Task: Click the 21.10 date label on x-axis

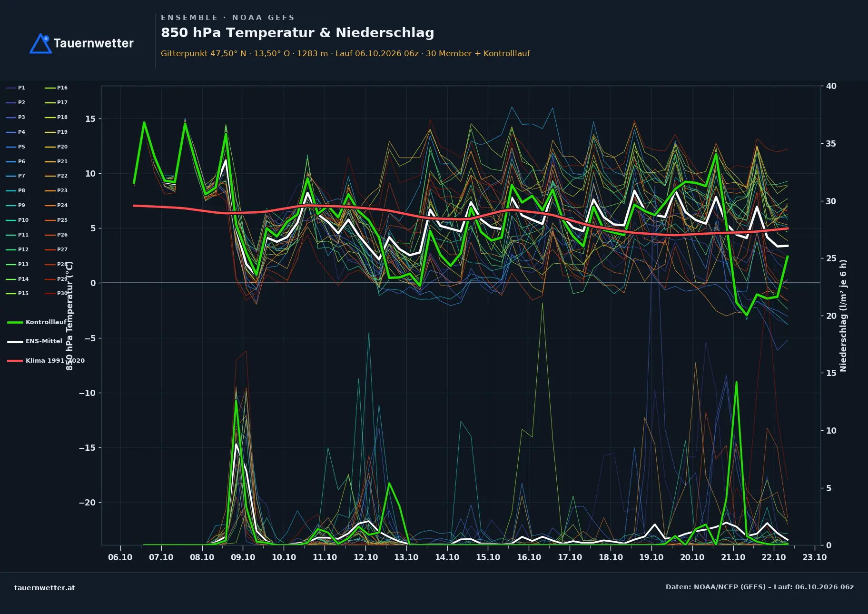Action: 733,557
